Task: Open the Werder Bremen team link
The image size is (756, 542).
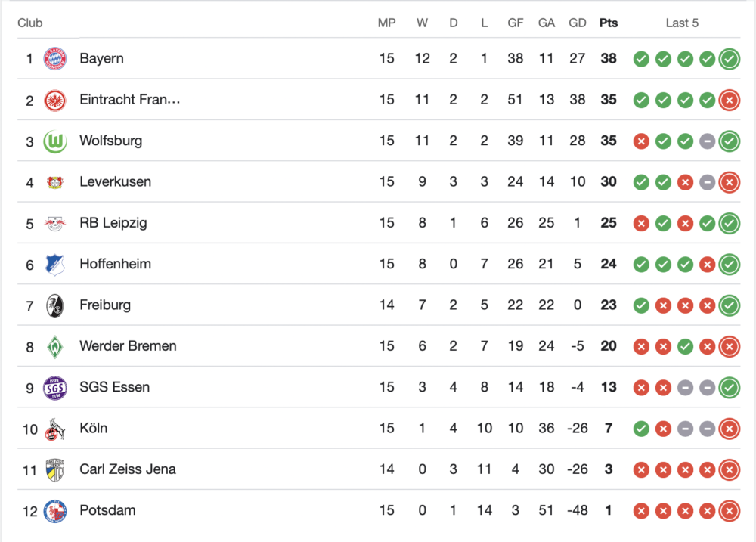Action: [x=128, y=346]
